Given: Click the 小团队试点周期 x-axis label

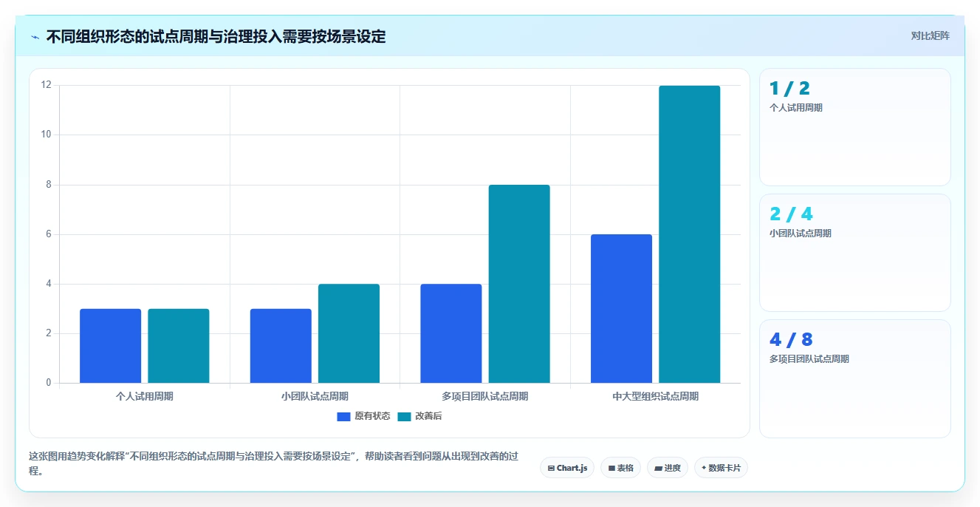Looking at the screenshot, I should tap(315, 396).
